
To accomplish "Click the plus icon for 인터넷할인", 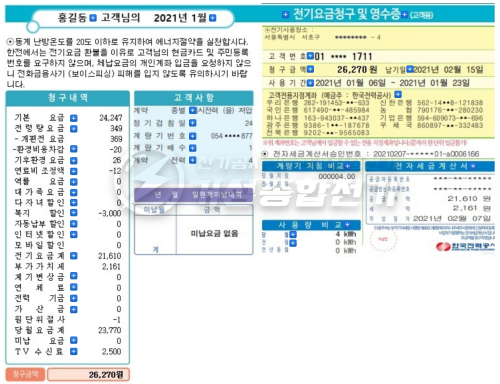I will point(74,234).
